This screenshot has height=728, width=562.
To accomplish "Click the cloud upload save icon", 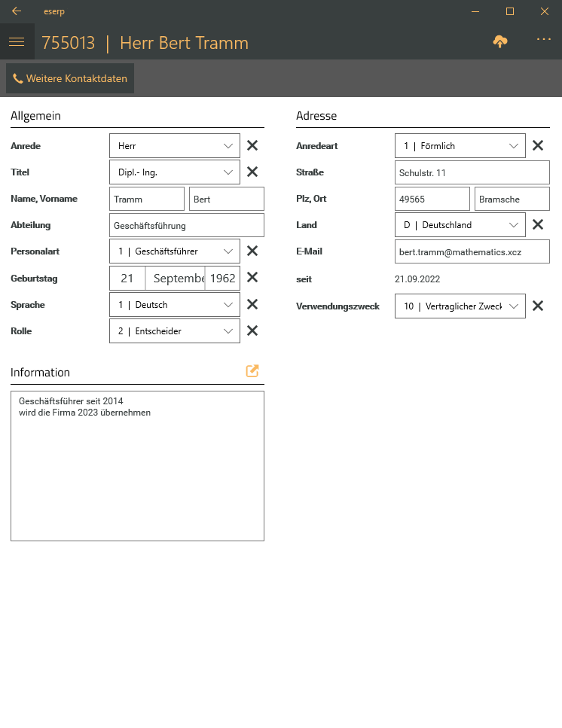I will point(500,42).
